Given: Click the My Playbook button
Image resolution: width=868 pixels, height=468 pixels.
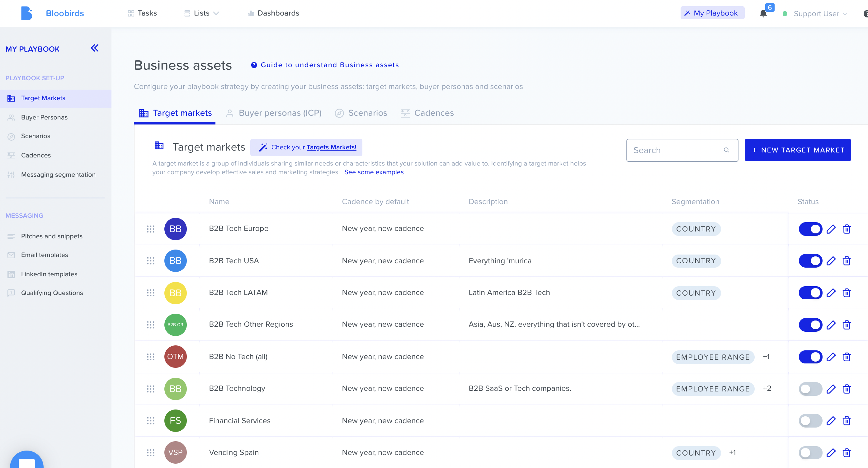Looking at the screenshot, I should [712, 13].
